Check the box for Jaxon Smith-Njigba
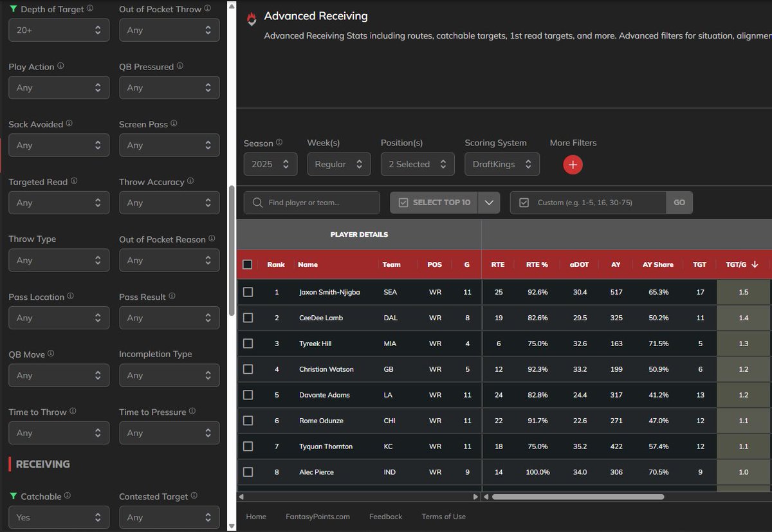 click(x=248, y=292)
